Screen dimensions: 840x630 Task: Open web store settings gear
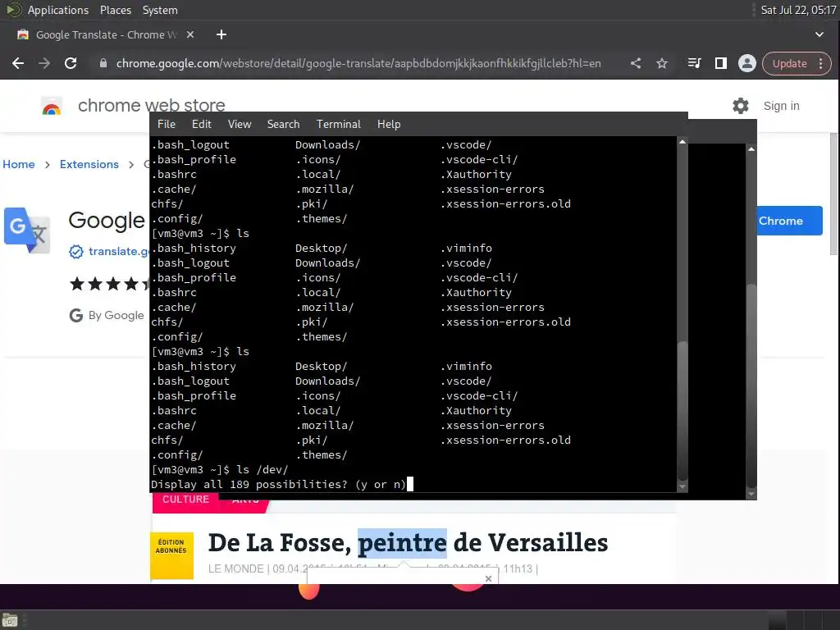[x=741, y=106]
